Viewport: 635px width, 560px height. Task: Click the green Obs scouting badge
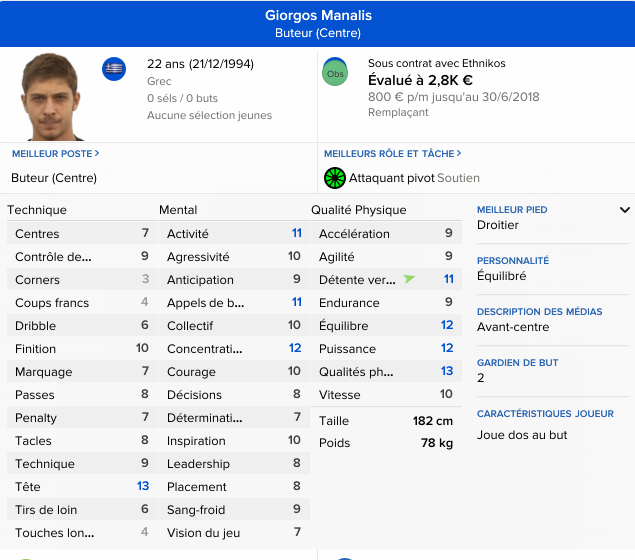pos(335,73)
